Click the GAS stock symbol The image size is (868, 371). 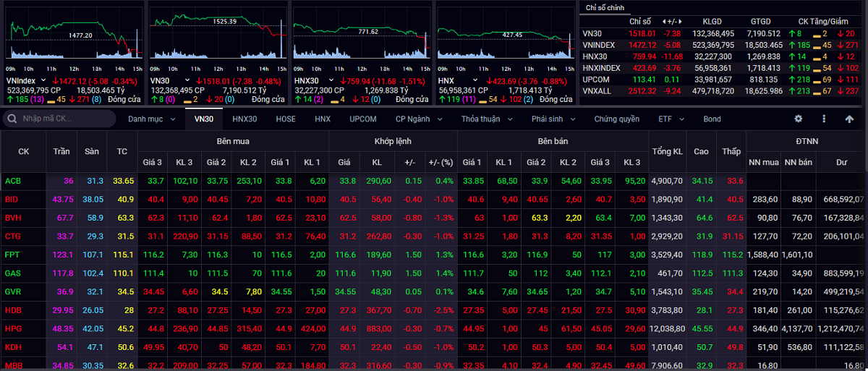[x=12, y=273]
